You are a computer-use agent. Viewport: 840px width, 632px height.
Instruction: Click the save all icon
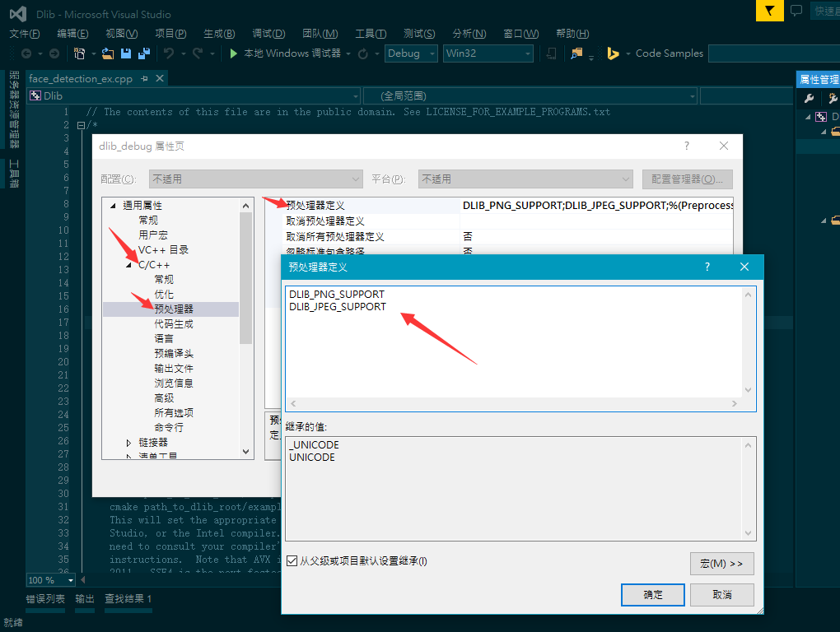click(144, 53)
